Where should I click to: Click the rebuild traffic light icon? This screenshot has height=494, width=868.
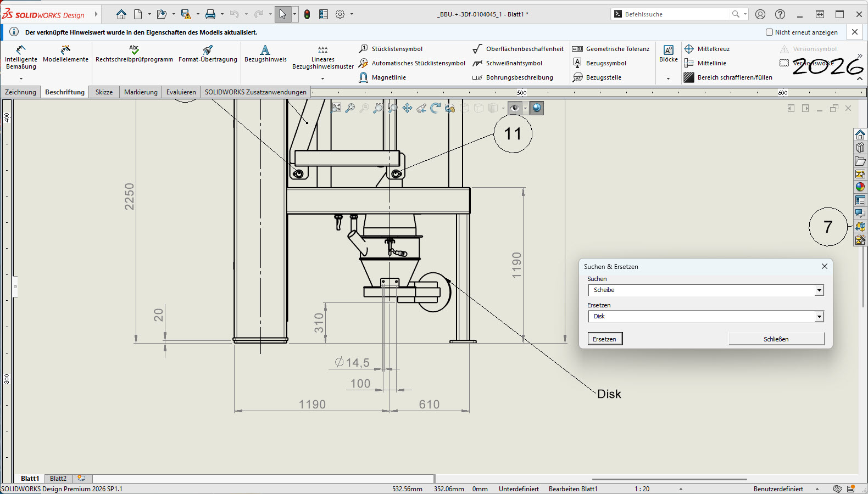[x=307, y=14]
